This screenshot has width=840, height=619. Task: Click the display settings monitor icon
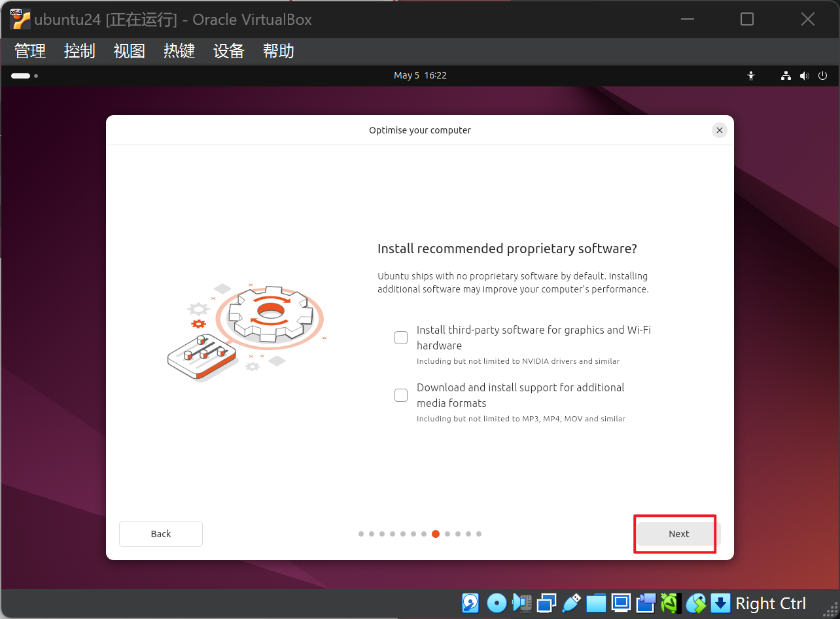pyautogui.click(x=621, y=603)
